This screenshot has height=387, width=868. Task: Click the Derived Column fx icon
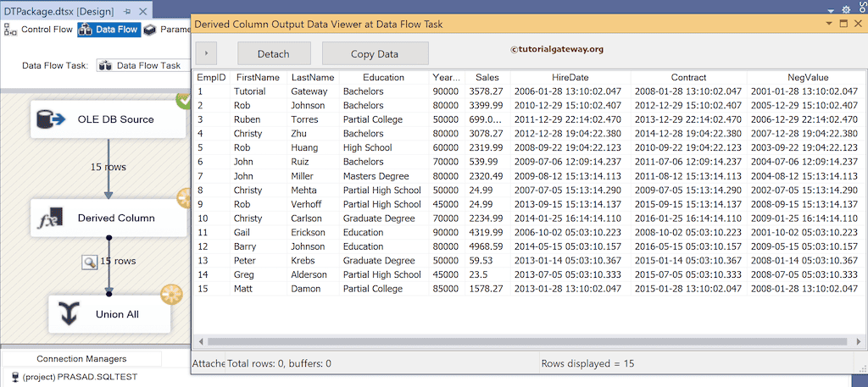coord(51,218)
